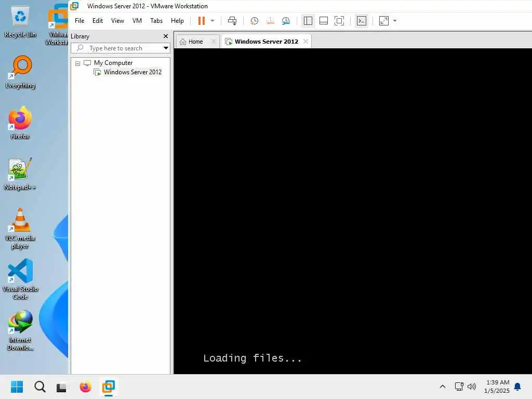Open the volume tray icon

[x=472, y=387]
